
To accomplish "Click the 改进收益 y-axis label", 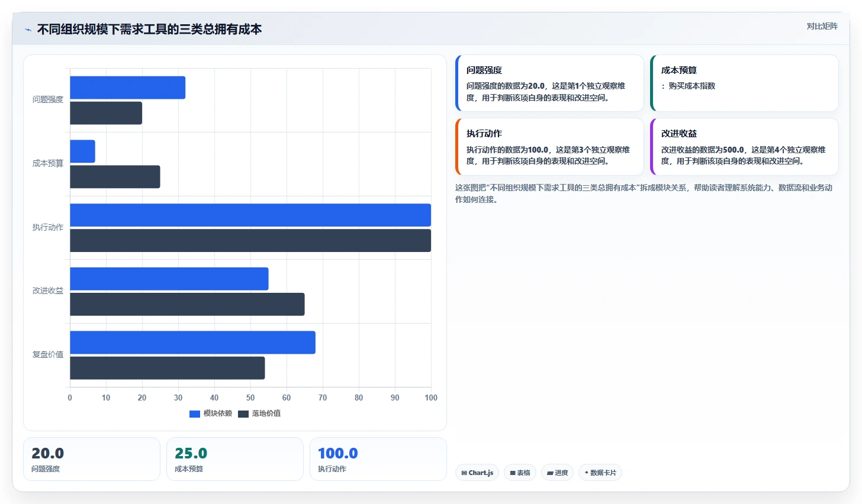I will (48, 290).
